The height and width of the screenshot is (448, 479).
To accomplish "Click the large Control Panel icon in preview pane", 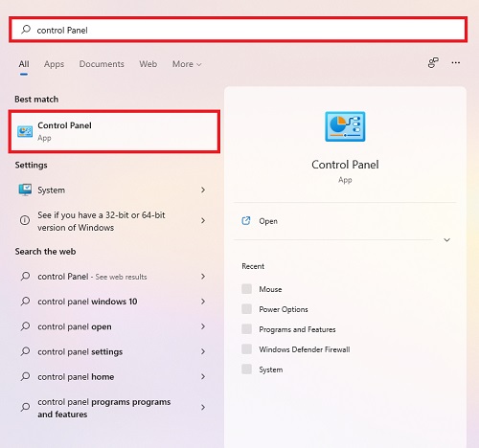I will pos(345,126).
